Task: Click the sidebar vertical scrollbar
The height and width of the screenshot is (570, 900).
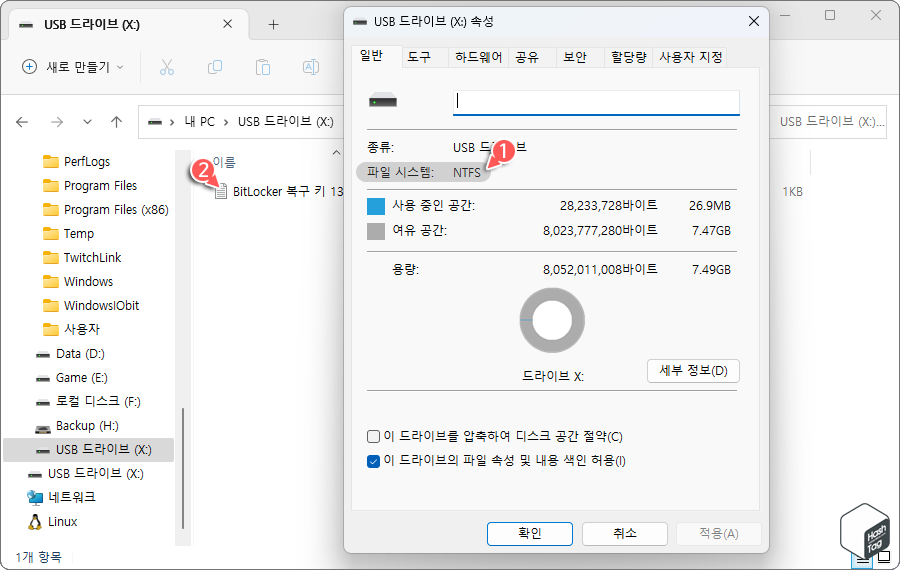Action: coord(183,468)
